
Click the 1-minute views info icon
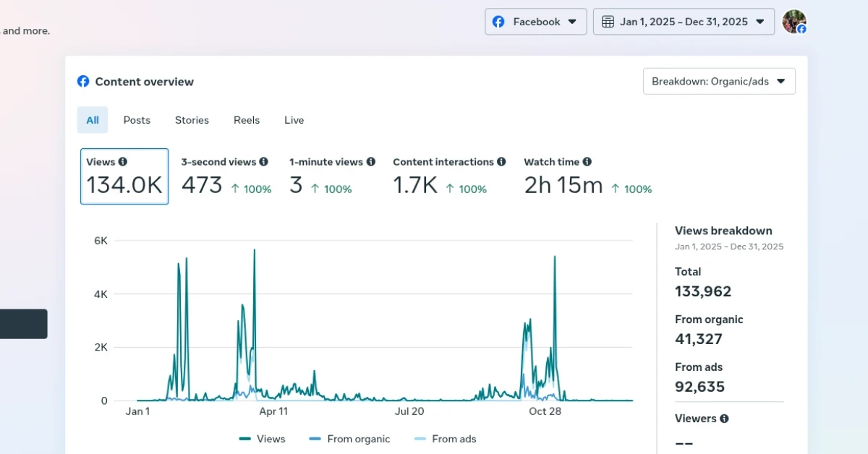[x=370, y=162]
